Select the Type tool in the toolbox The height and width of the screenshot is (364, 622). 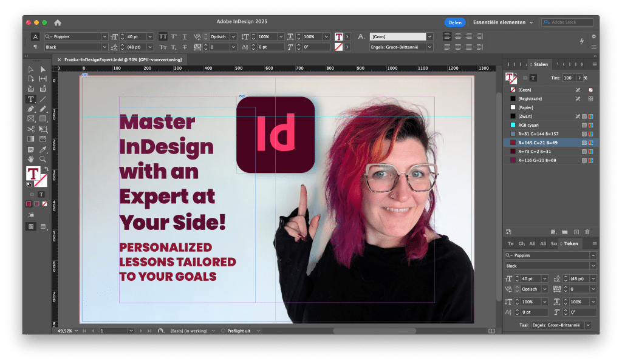pos(31,99)
